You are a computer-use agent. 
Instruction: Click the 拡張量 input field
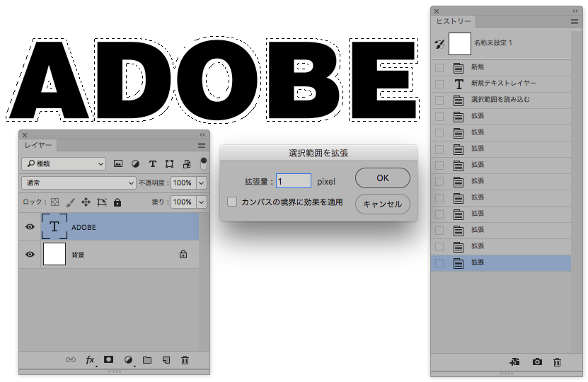294,181
